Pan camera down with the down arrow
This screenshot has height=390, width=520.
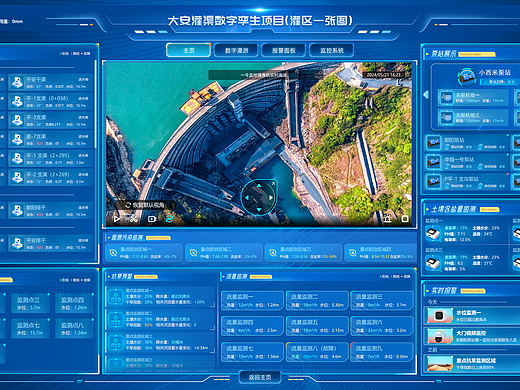click(259, 210)
